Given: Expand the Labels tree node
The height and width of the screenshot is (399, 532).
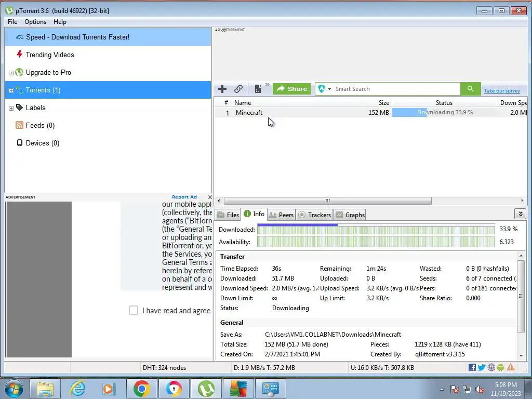Looking at the screenshot, I should 11,108.
